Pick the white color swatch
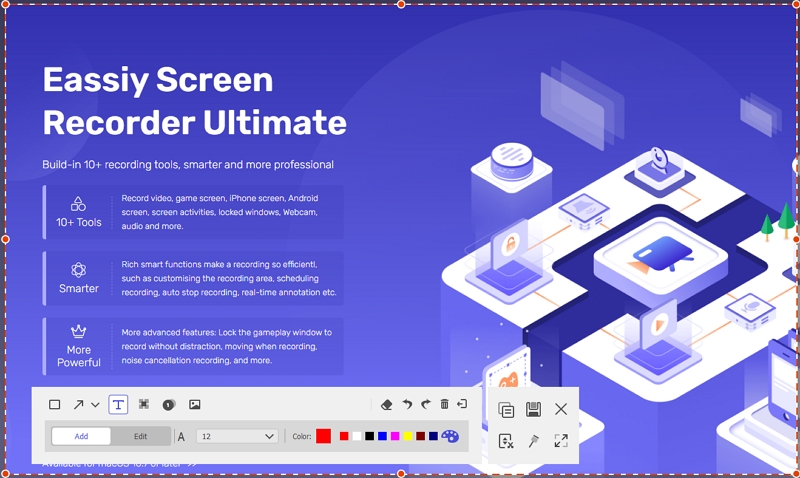 [x=357, y=436]
